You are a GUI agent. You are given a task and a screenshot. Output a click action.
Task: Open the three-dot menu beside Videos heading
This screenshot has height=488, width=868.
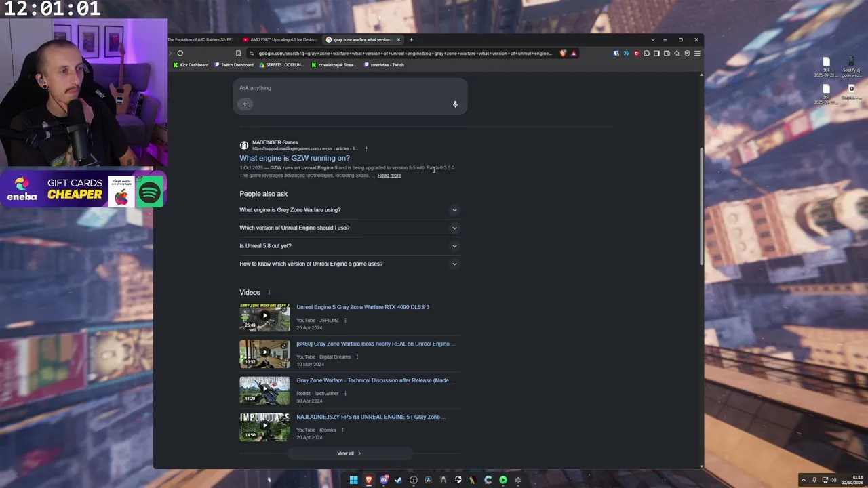pyautogui.click(x=269, y=293)
